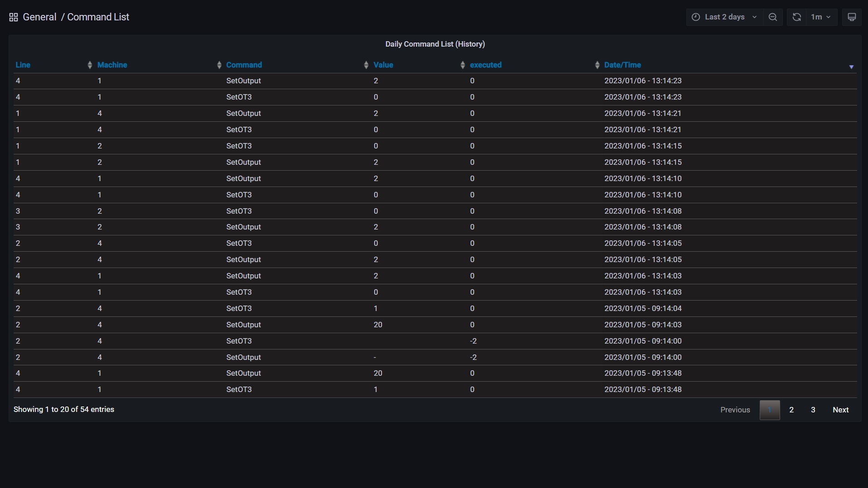
Task: Open the Daily Command List panel title menu
Action: [x=434, y=44]
